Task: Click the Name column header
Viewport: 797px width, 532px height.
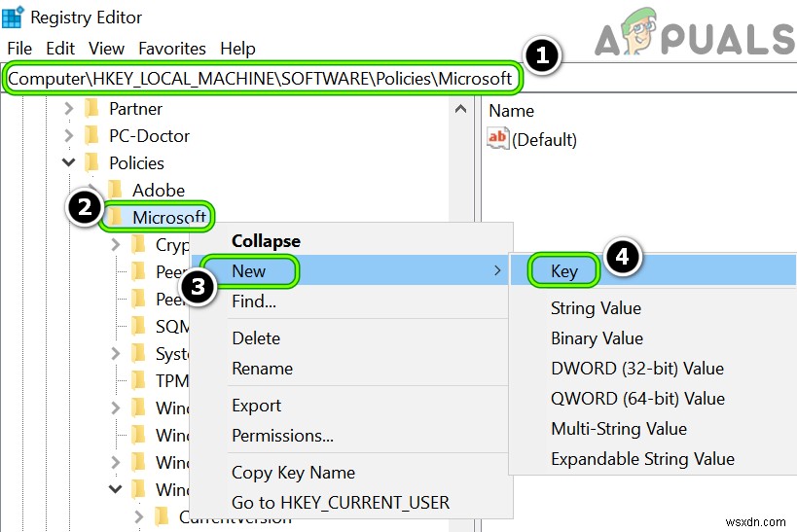Action: (511, 111)
